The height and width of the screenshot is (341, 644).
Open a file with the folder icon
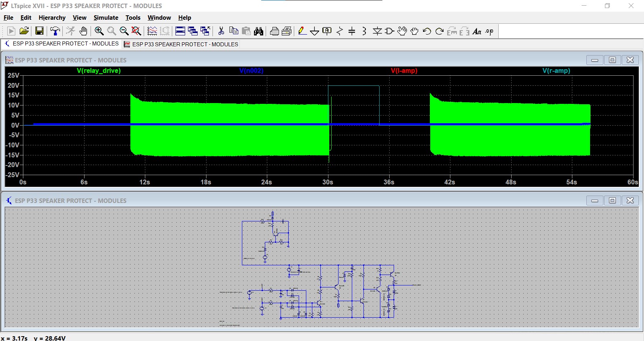(x=24, y=31)
